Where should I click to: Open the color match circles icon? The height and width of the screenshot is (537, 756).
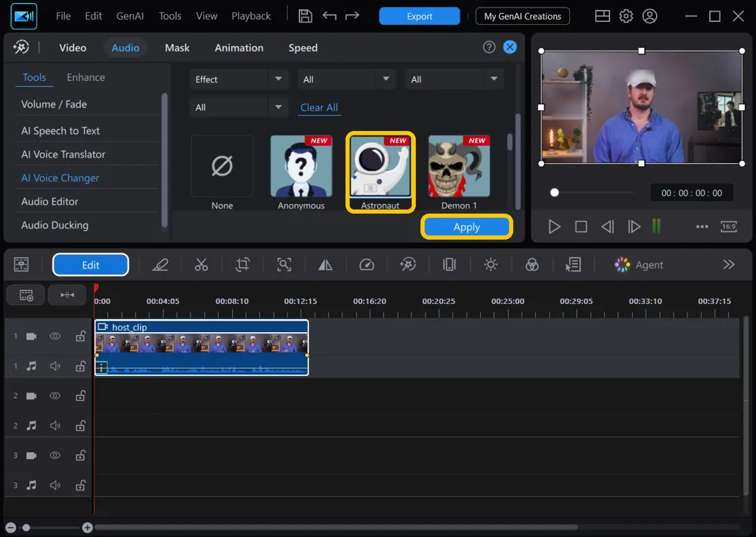[531, 265]
